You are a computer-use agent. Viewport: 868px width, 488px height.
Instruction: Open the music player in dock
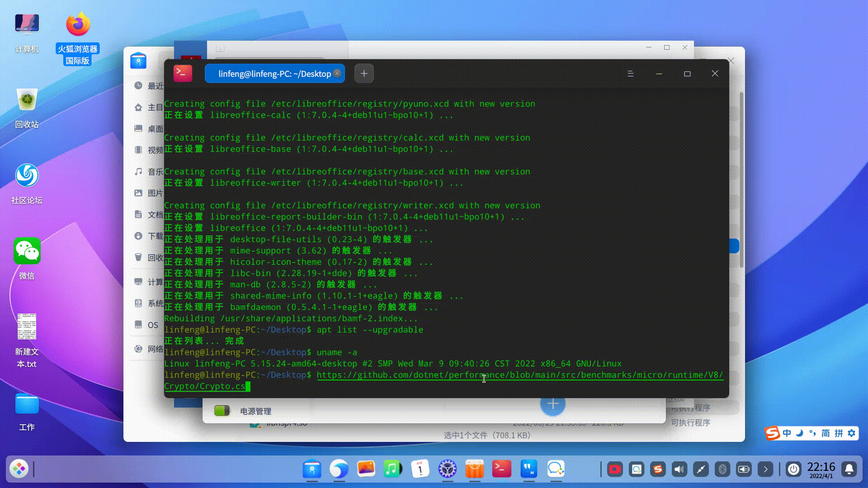click(x=392, y=469)
